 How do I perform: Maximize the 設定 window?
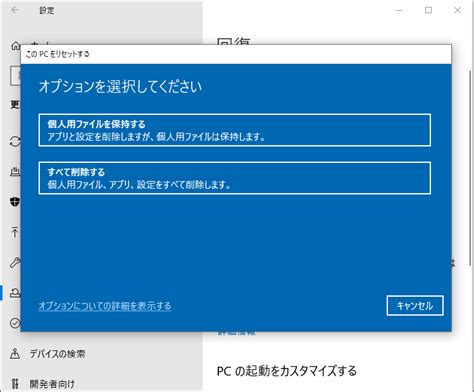428,10
